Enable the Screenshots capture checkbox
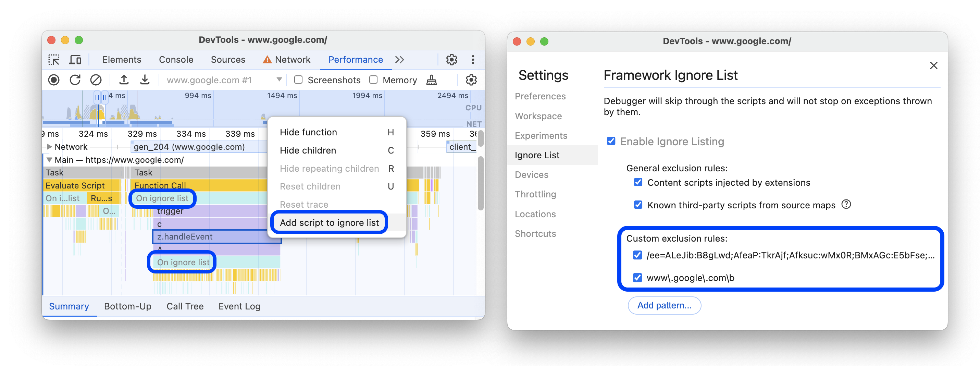The height and width of the screenshot is (366, 980). (x=298, y=80)
